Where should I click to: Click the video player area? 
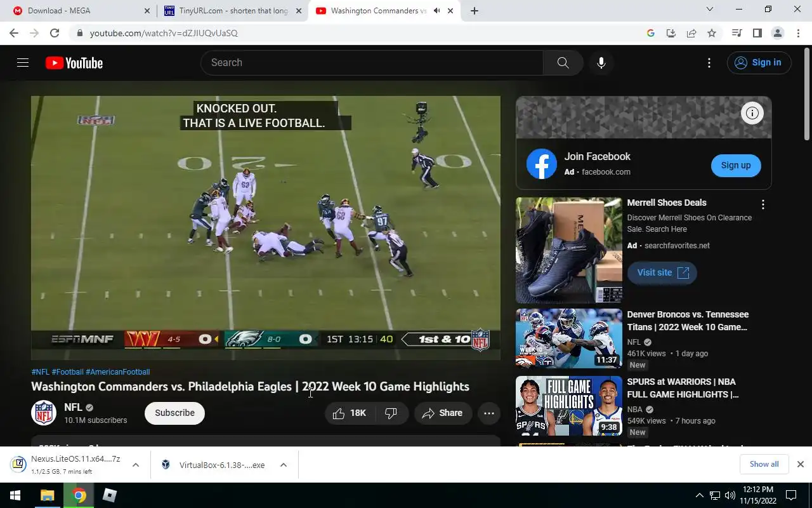coord(266,228)
